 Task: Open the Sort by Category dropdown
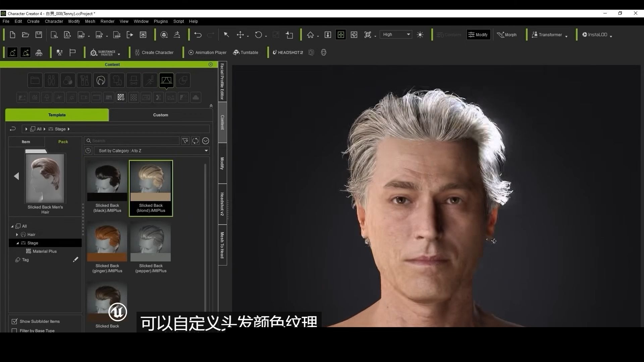click(x=152, y=150)
